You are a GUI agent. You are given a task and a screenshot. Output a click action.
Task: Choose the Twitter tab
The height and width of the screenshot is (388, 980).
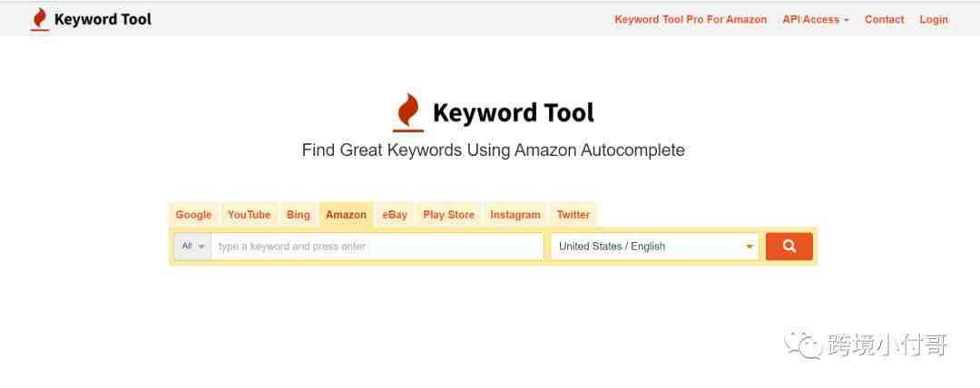[x=573, y=214]
